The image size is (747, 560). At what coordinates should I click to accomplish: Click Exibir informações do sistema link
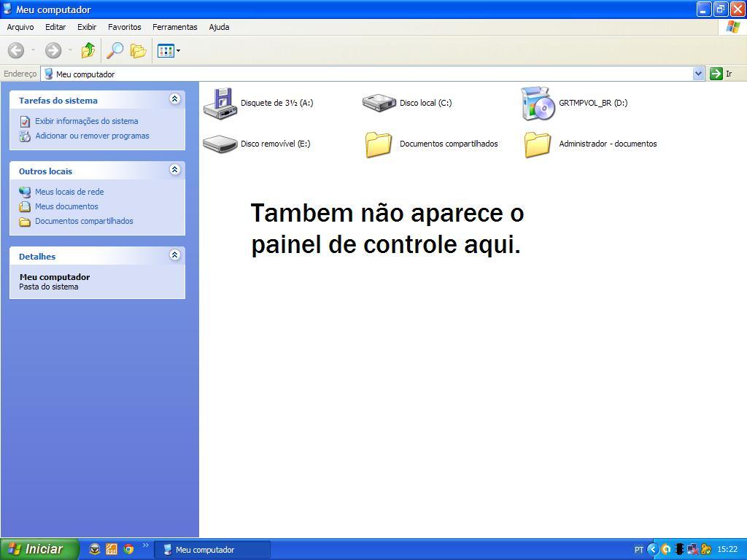click(87, 121)
